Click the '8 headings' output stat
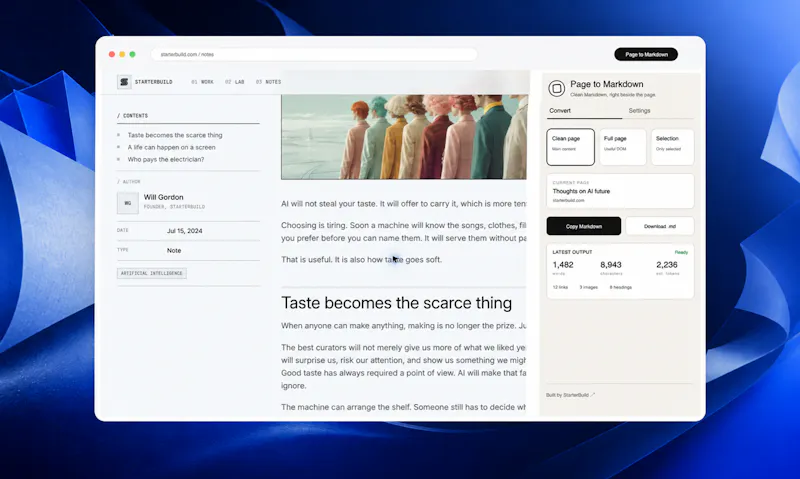The image size is (800, 479). [620, 288]
